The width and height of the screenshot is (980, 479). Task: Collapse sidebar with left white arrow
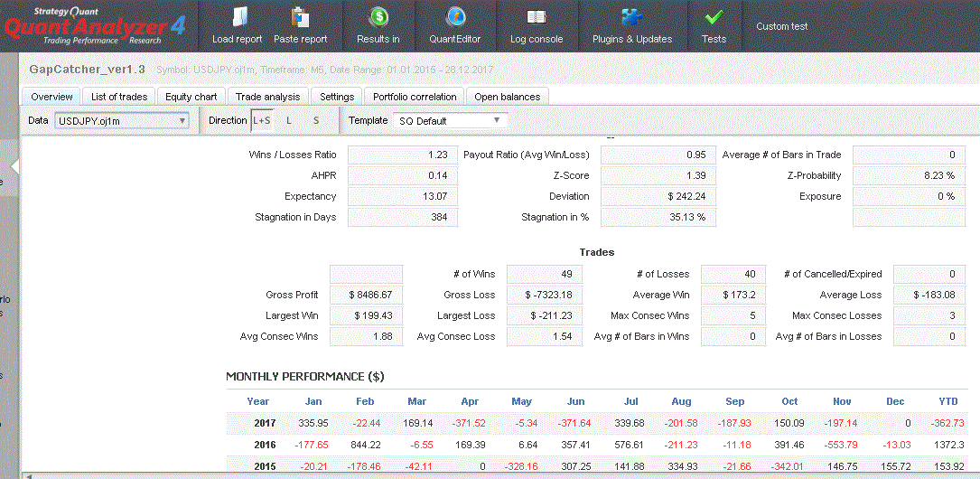click(x=15, y=165)
